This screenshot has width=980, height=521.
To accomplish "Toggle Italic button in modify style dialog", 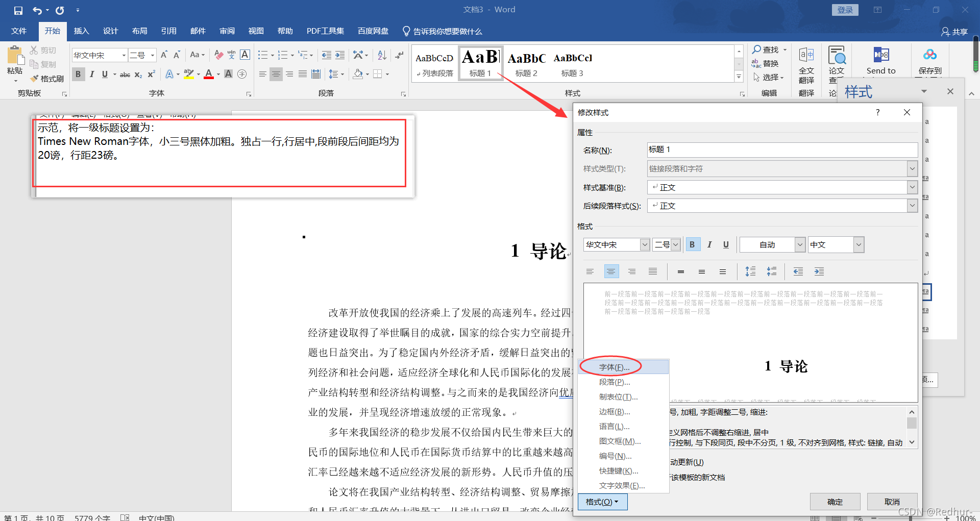I will pos(709,245).
